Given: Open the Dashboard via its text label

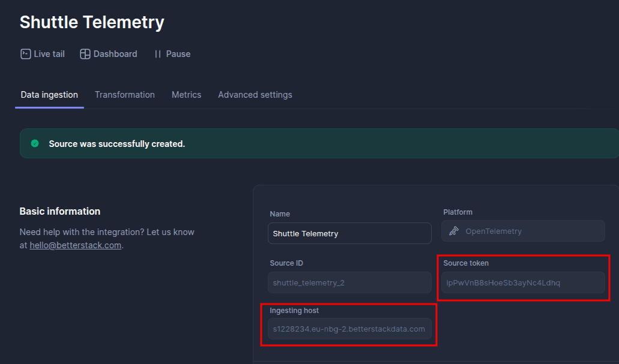Looking at the screenshot, I should 115,54.
